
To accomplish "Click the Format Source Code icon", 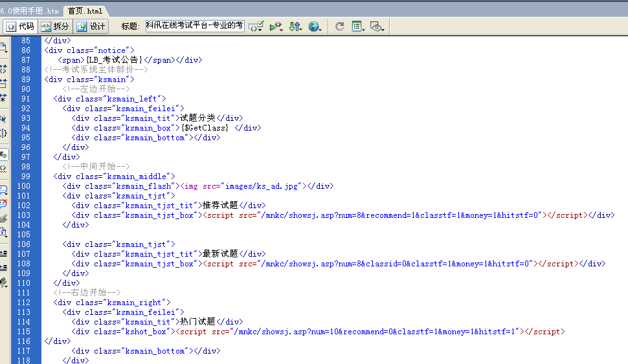I will click(x=3, y=282).
